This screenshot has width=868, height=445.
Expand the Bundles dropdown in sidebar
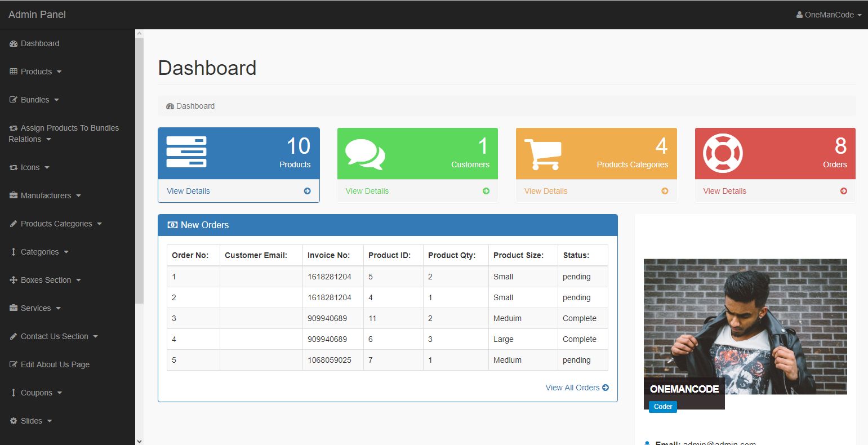point(34,100)
